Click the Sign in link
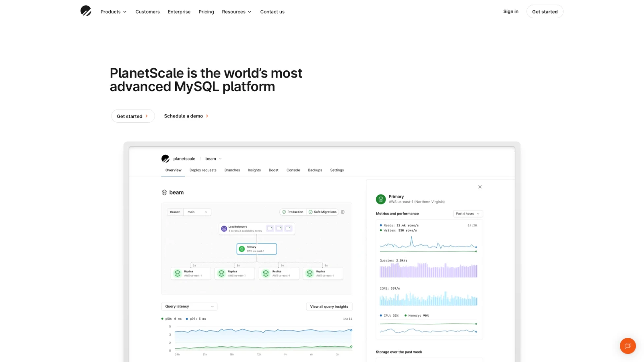 coord(511,11)
